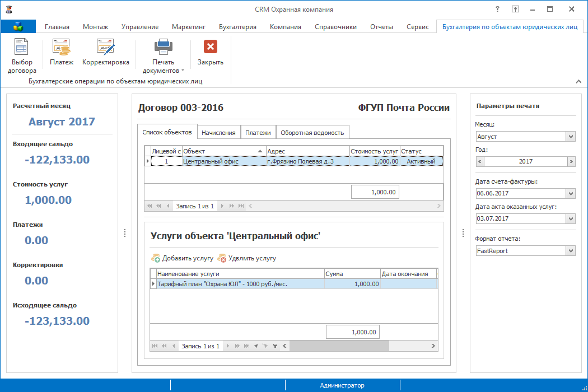Image resolution: width=588 pixels, height=392 pixels.
Task: Collapse the ribbon with the chevron
Action: click(x=578, y=81)
